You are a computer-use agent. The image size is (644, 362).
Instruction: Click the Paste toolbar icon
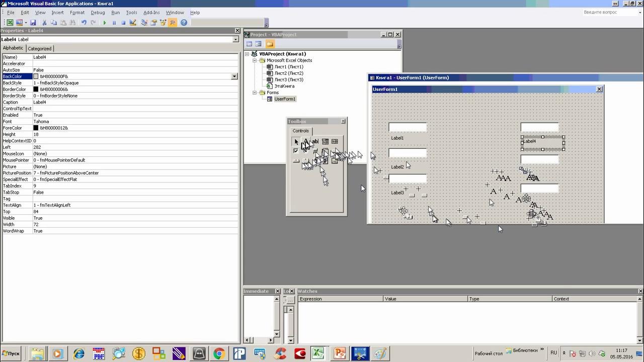point(63,23)
